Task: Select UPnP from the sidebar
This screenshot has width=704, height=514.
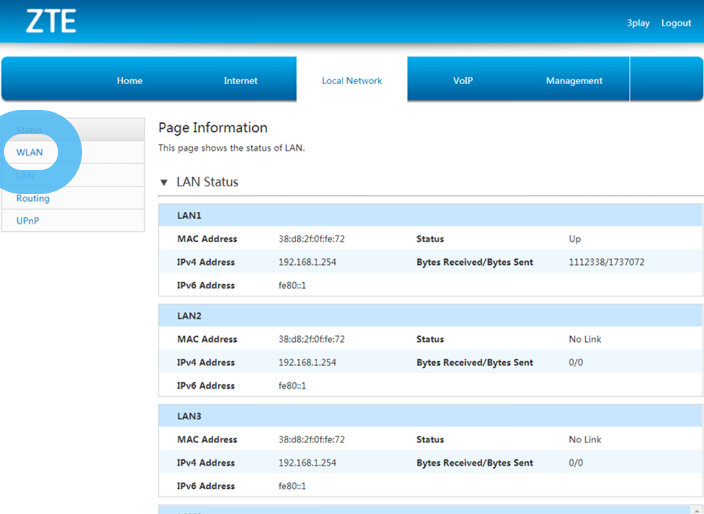Action: [x=28, y=220]
